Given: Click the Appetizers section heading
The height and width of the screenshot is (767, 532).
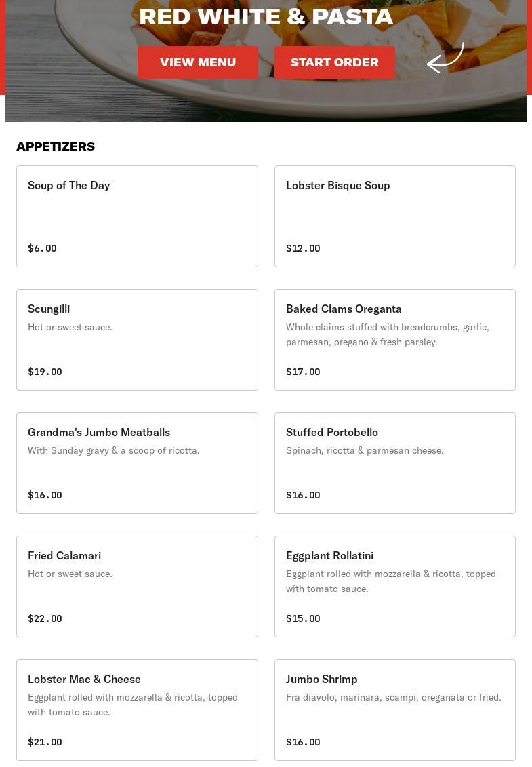Looking at the screenshot, I should tap(56, 146).
